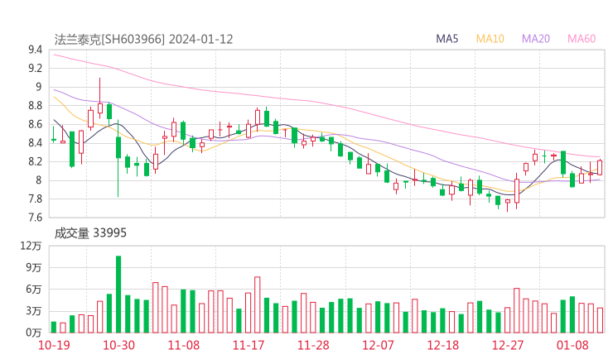Click the 9.2 price axis label

[35, 69]
